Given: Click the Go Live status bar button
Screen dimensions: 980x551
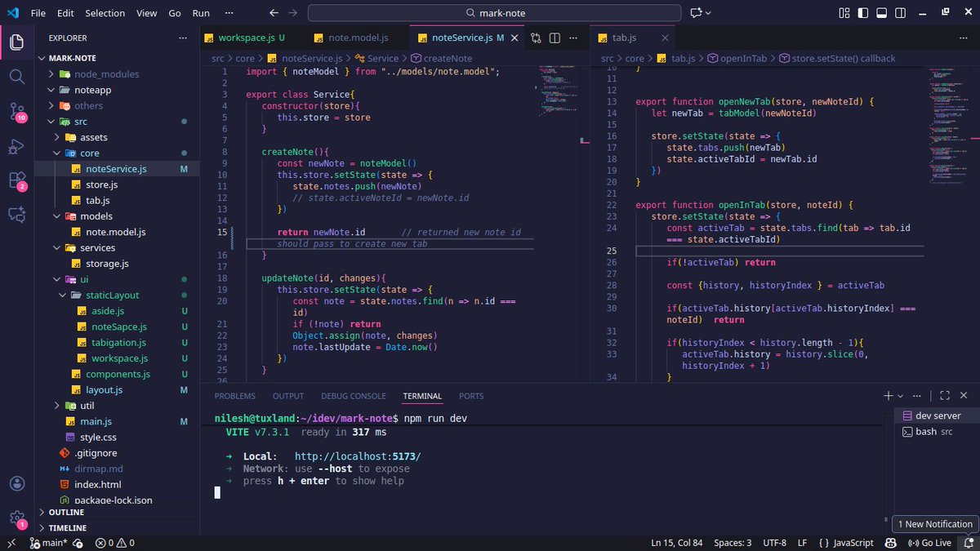Looking at the screenshot, I should point(930,543).
